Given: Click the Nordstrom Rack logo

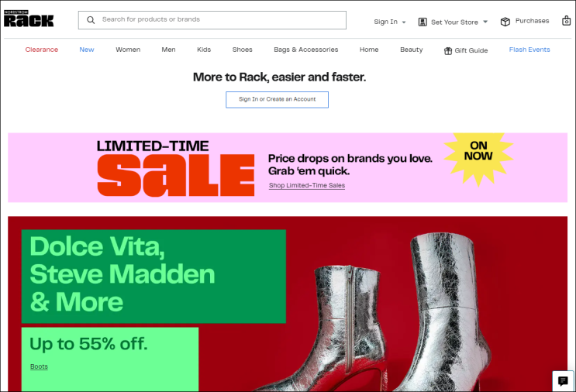Looking at the screenshot, I should point(29,19).
